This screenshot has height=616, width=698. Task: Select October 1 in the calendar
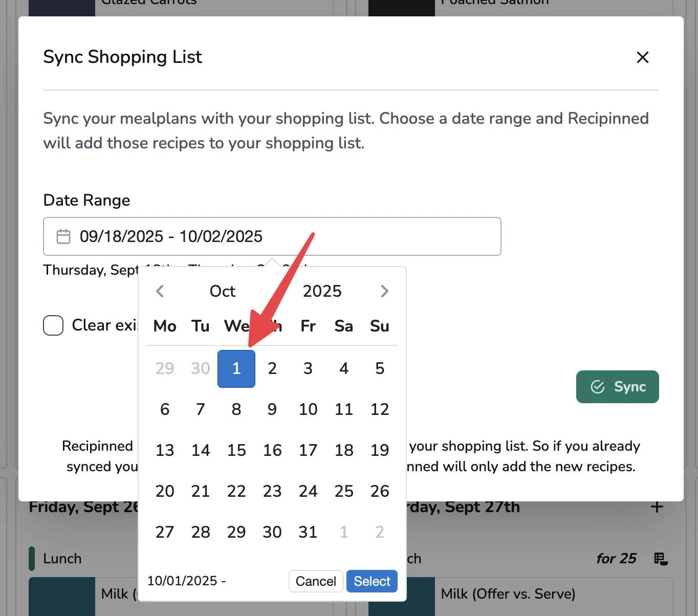(x=236, y=368)
